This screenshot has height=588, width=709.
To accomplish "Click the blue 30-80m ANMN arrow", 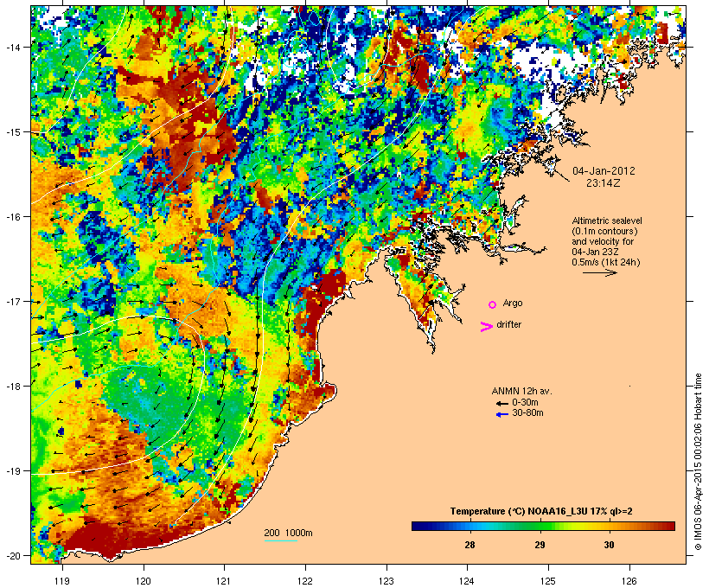I will click(x=501, y=414).
